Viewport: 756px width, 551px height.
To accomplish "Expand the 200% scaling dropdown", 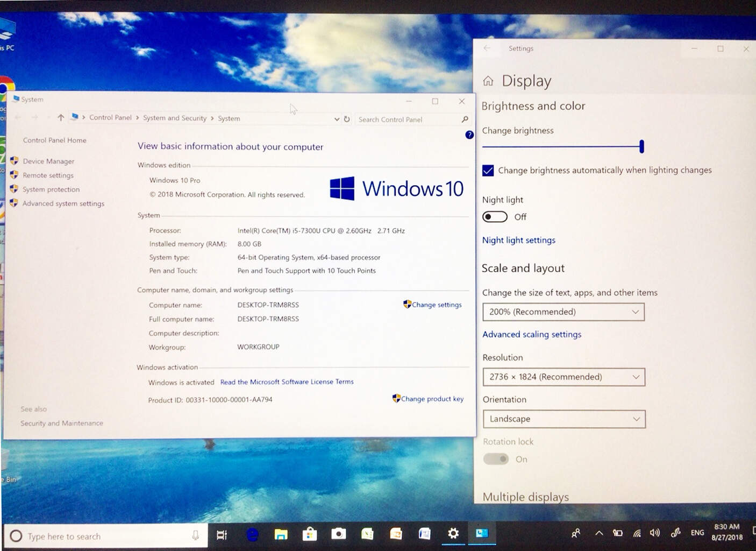I will (563, 312).
